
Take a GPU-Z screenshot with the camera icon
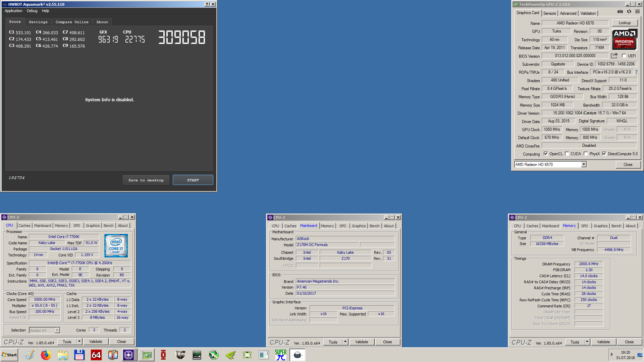point(620,11)
